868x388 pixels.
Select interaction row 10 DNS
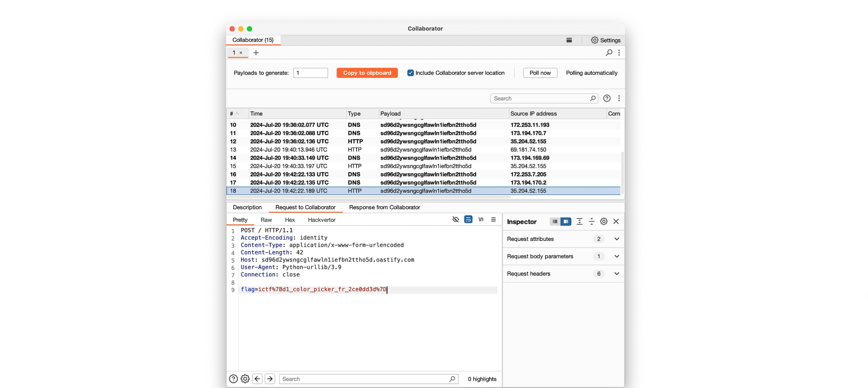[x=423, y=125]
